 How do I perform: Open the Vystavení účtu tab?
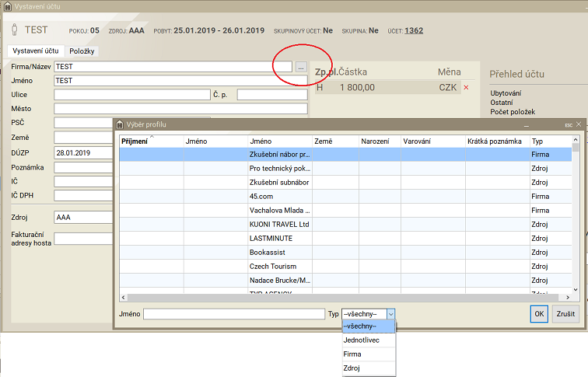[36, 51]
